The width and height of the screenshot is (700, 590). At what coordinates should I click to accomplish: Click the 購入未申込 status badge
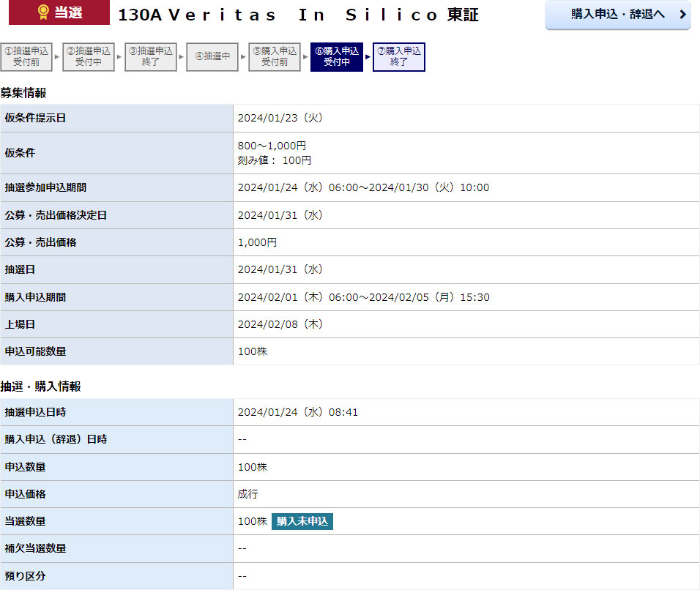point(302,521)
